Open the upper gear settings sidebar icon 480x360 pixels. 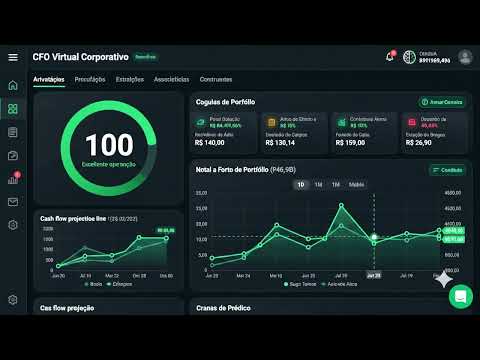(13, 225)
